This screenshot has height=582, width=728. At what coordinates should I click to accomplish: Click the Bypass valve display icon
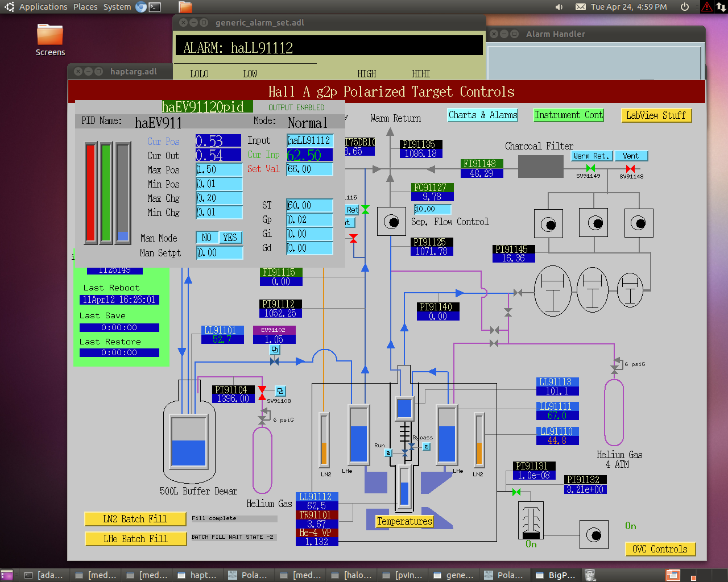[427, 447]
